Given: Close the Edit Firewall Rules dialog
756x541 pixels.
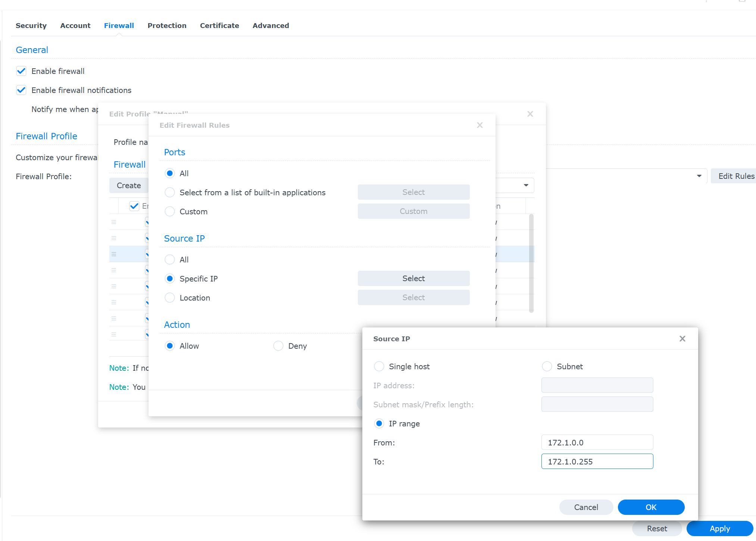Looking at the screenshot, I should (480, 125).
